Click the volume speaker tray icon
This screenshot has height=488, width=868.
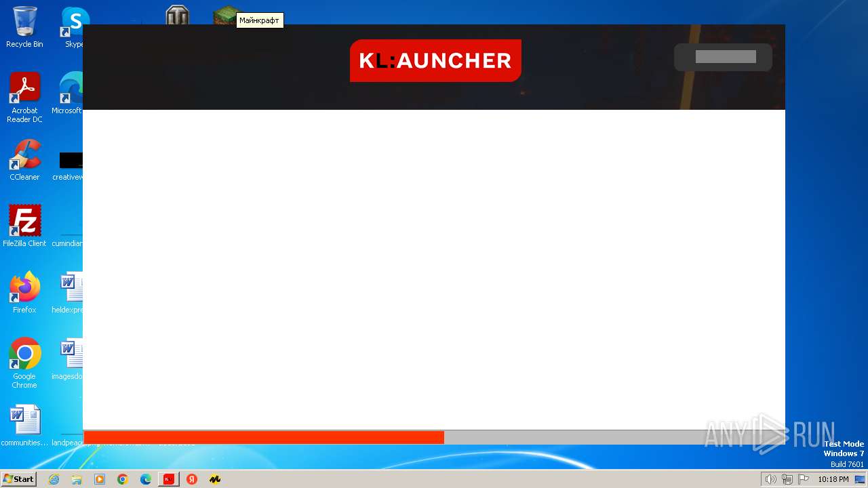pos(770,479)
